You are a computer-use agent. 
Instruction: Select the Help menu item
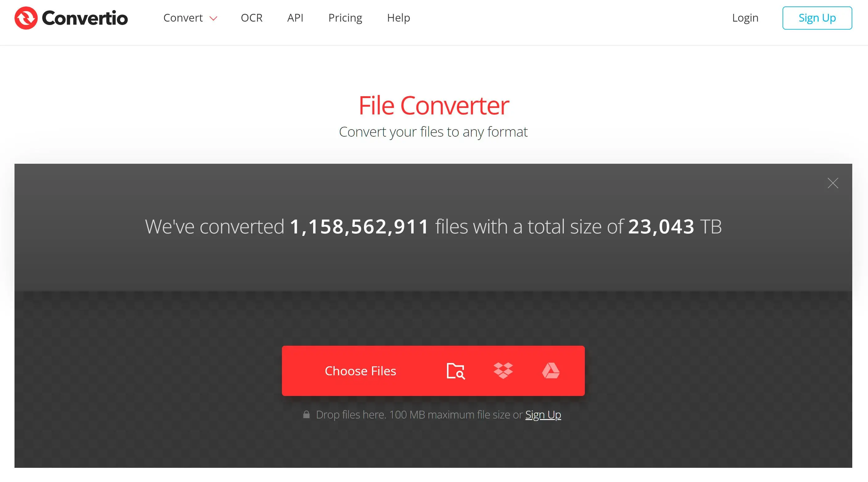[399, 18]
